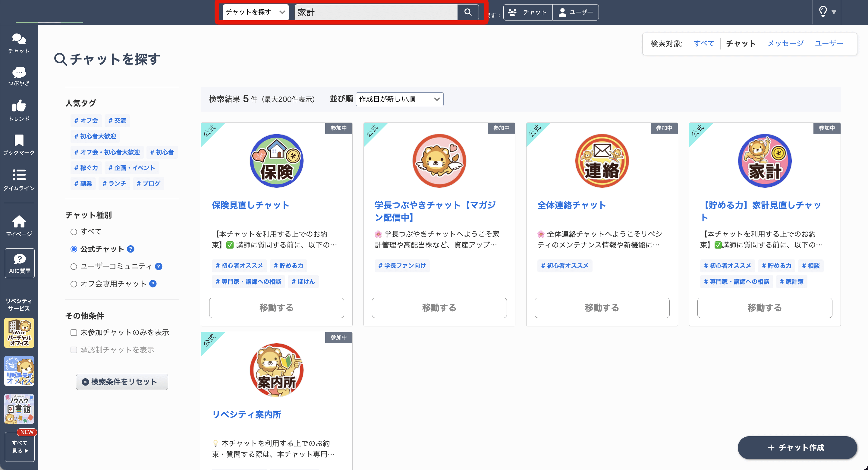Open the チャットを探す search category dropdown
The image size is (868, 470).
255,12
